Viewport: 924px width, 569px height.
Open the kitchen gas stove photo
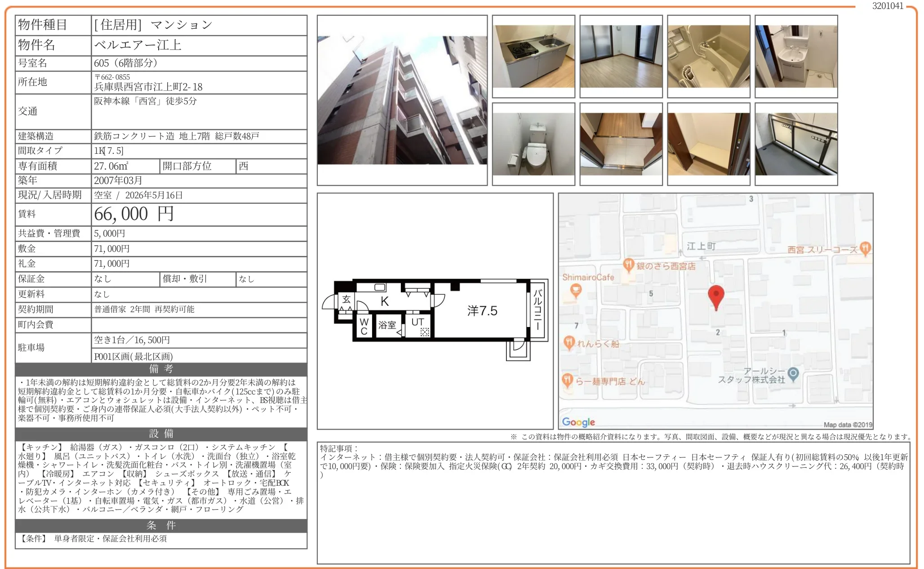click(x=533, y=56)
